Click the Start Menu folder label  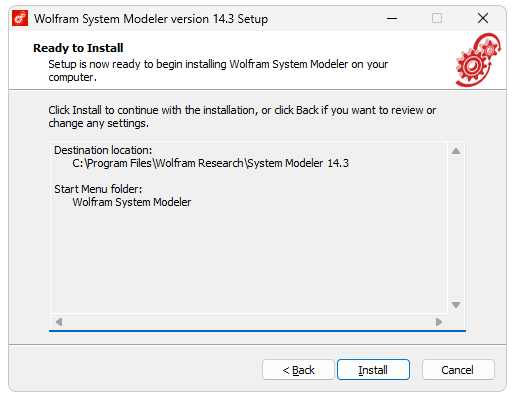(98, 189)
